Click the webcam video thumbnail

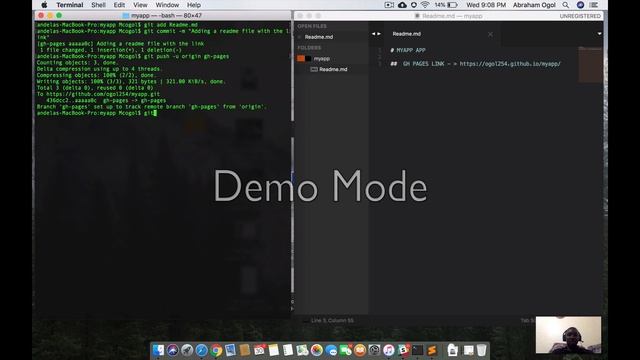(568, 335)
